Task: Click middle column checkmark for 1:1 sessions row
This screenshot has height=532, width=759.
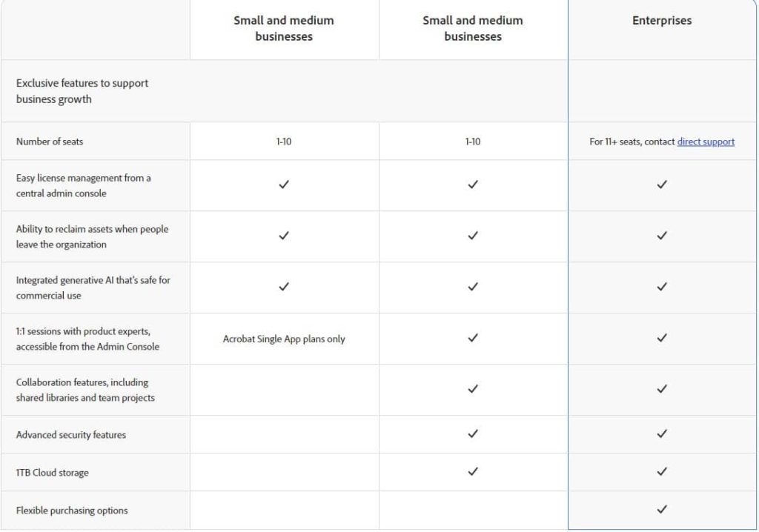Action: pyautogui.click(x=473, y=338)
